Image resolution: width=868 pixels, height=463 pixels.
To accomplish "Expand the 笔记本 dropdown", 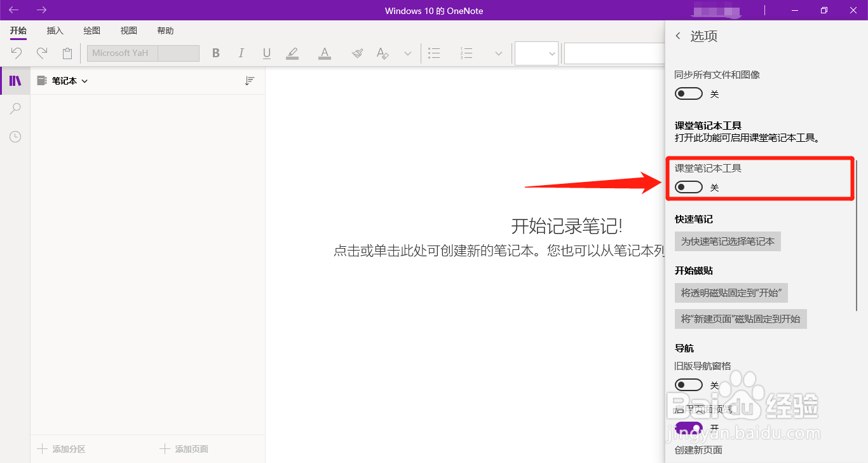I will 85,81.
